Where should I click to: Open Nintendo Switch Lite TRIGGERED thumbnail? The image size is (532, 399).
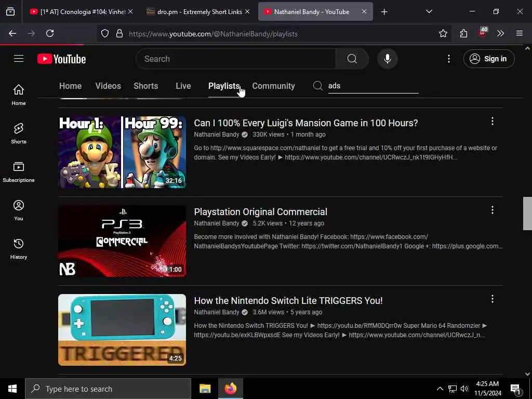[x=122, y=330]
